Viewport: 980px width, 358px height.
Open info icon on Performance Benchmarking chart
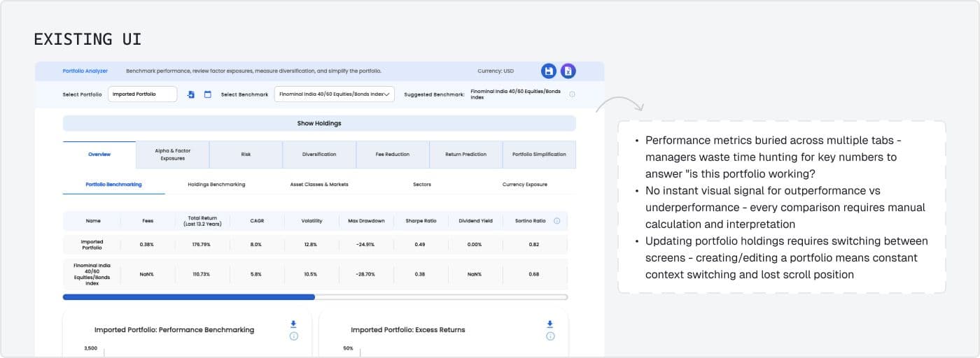pyautogui.click(x=294, y=336)
